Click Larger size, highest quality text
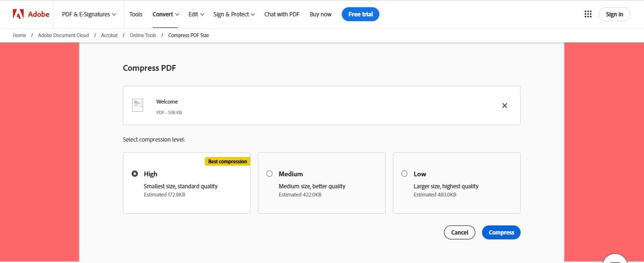 coord(446,186)
